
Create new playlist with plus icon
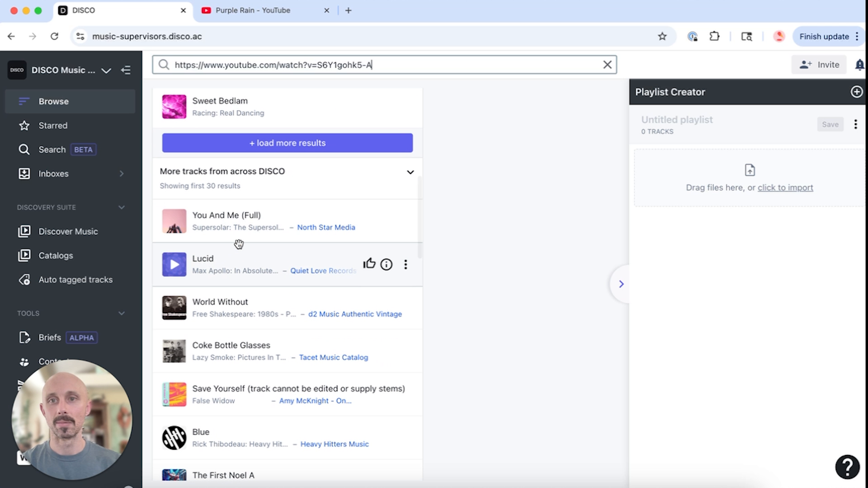pos(857,92)
